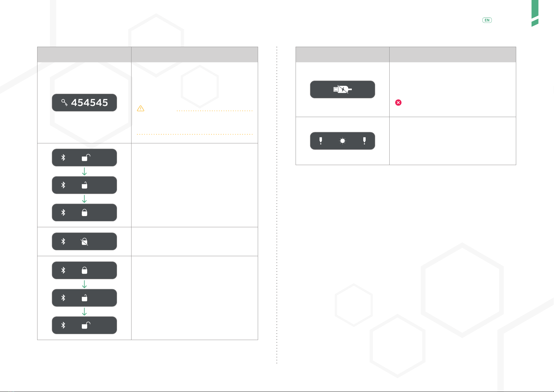Click the crossed-out charging plug icon
The width and height of the screenshot is (554, 392).
pos(343,89)
